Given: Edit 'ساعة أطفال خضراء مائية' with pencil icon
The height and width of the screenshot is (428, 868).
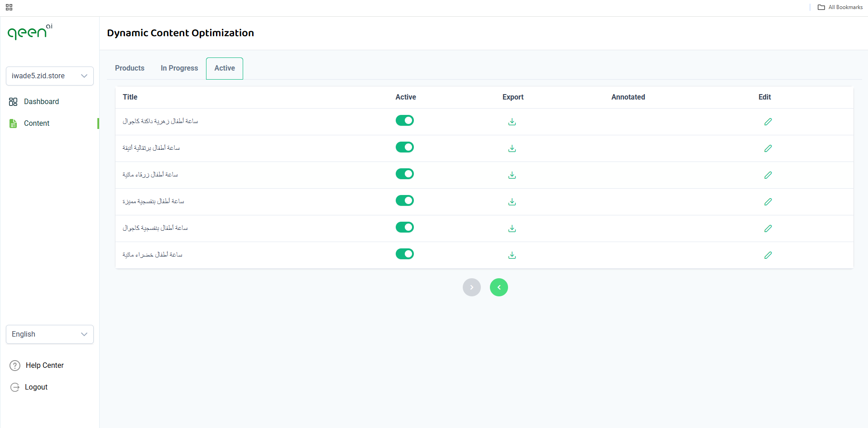Looking at the screenshot, I should coord(768,255).
